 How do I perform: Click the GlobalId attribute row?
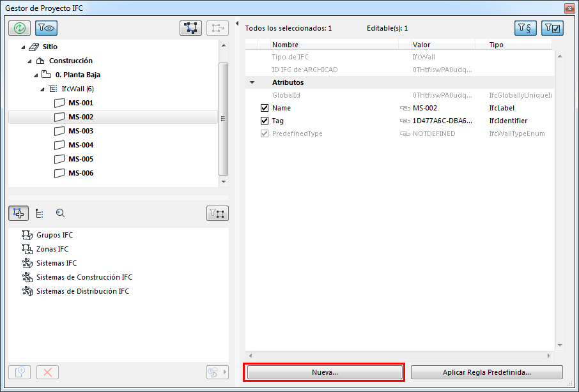399,95
